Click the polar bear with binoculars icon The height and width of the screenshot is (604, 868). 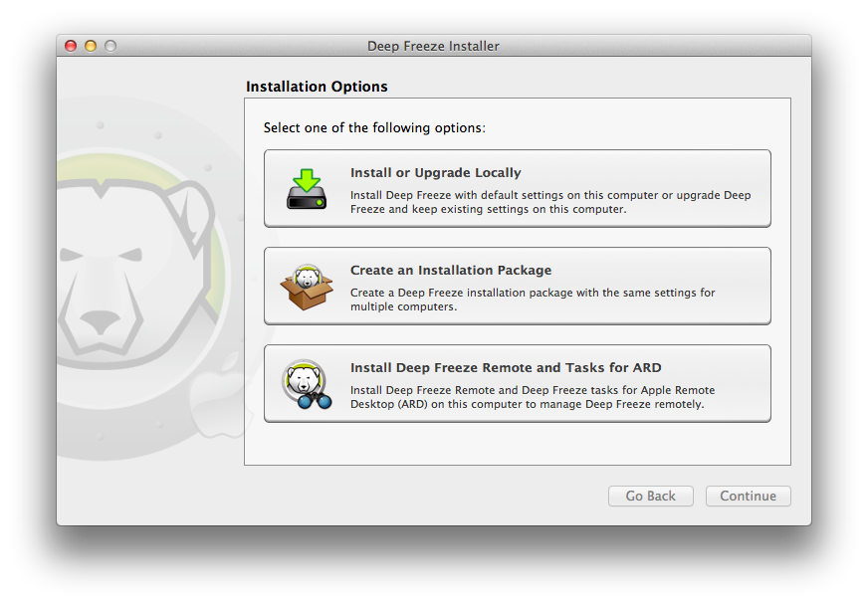tap(307, 384)
